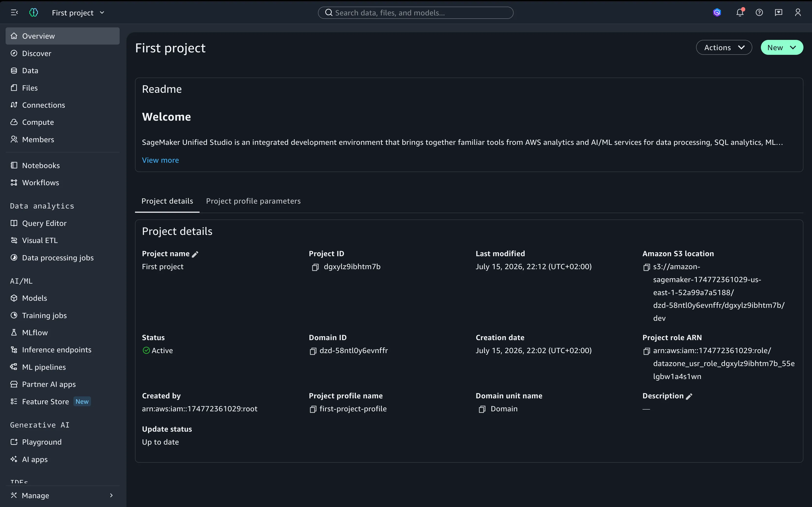This screenshot has width=812, height=507.
Task: Open Visual ETL
Action: [63, 241]
